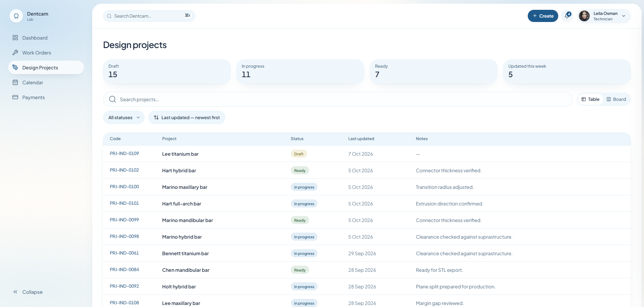Viewport: 644px width, 307px height.
Task: Open Work Orders in the sidebar
Action: (x=46, y=52)
